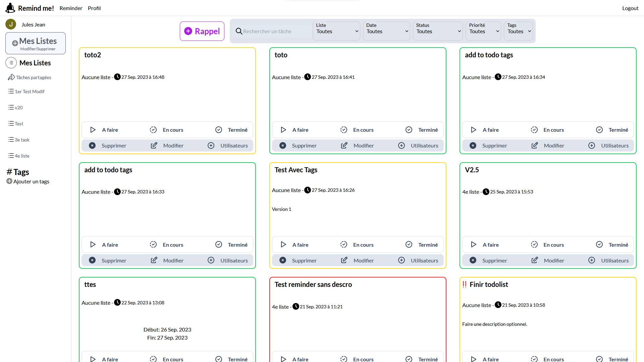Click the plus icon next to Ajouter un tags
This screenshot has height=362, width=644.
pos(9,181)
